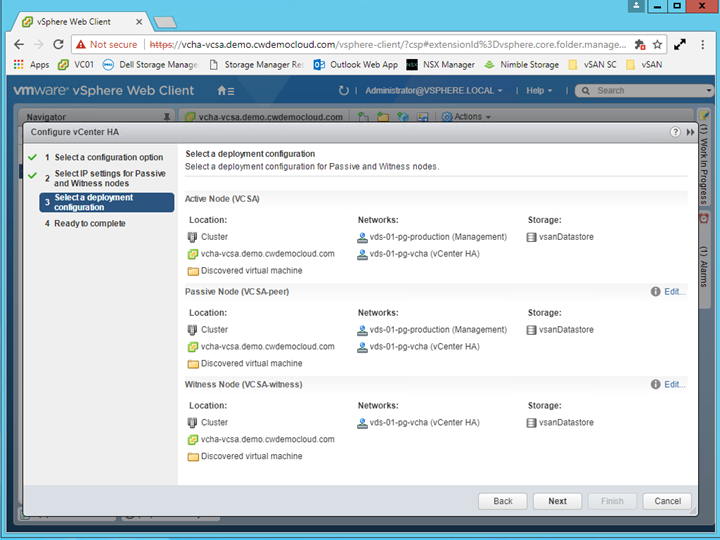The width and height of the screenshot is (720, 540).
Task: Click Witness Node vds-01-pg-vcha network
Action: tap(418, 422)
